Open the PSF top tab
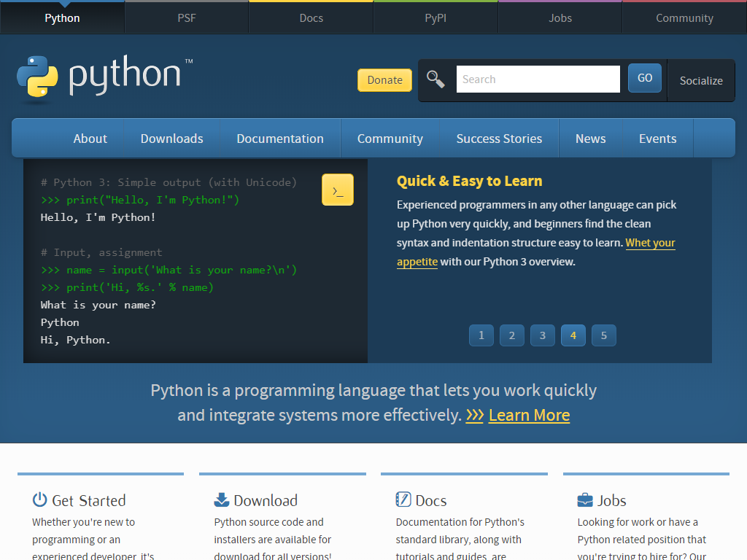The image size is (747, 560). coord(187,18)
